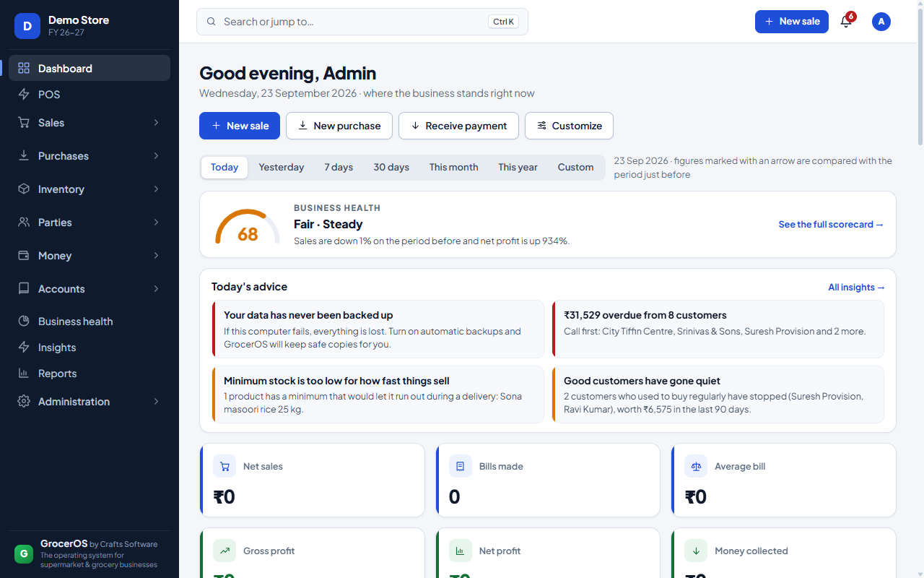Select the Today period tab
The width and height of the screenshot is (924, 578).
[225, 167]
